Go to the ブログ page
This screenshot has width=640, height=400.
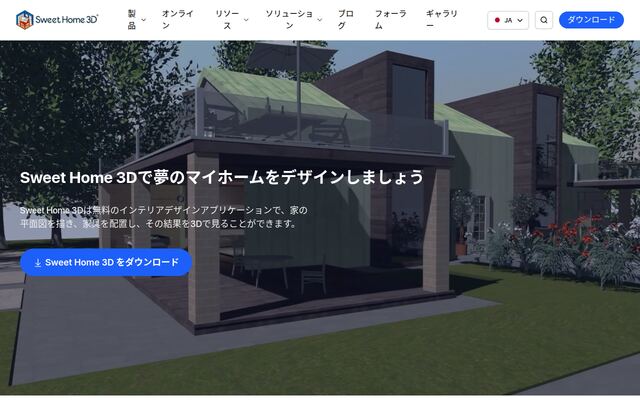(346, 20)
